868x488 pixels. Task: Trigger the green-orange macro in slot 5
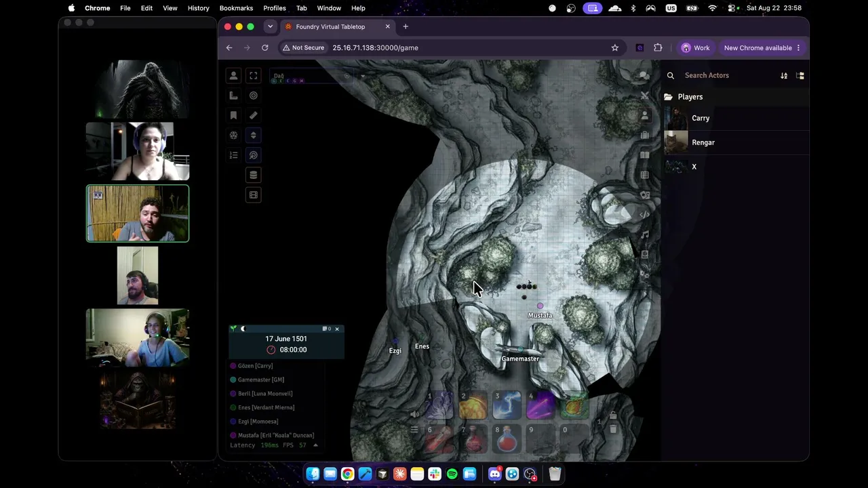click(575, 405)
